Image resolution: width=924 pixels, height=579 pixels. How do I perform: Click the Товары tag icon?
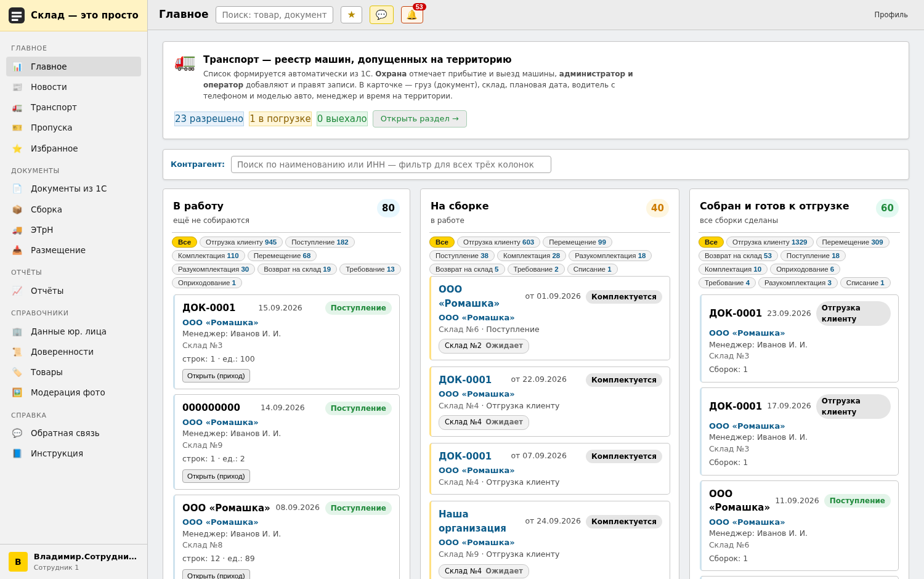17,372
